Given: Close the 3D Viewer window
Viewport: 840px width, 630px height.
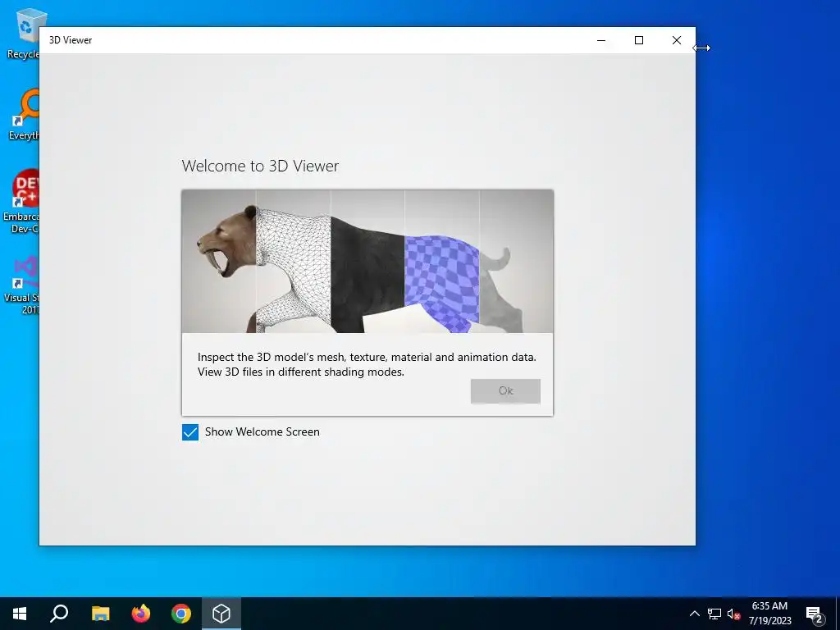Looking at the screenshot, I should pos(677,40).
